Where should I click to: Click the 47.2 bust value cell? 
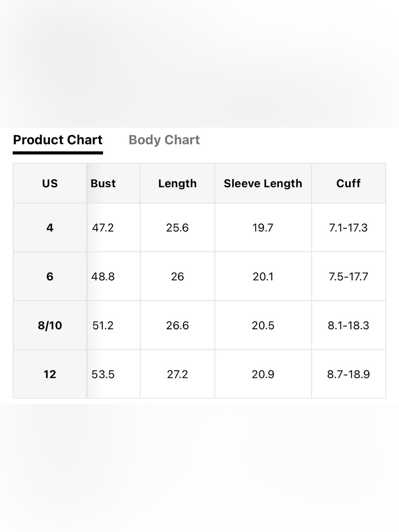[113, 227]
